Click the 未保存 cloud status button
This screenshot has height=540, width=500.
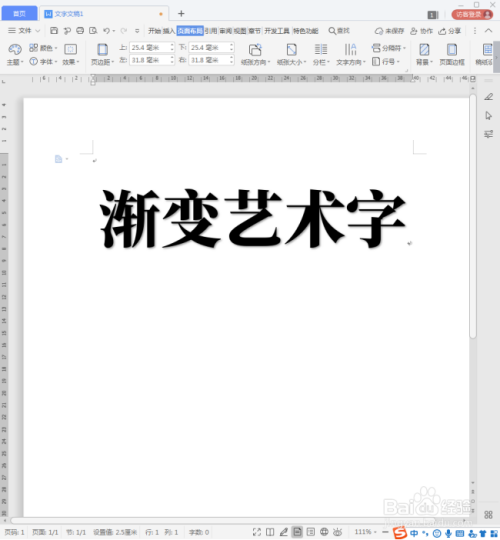389,31
